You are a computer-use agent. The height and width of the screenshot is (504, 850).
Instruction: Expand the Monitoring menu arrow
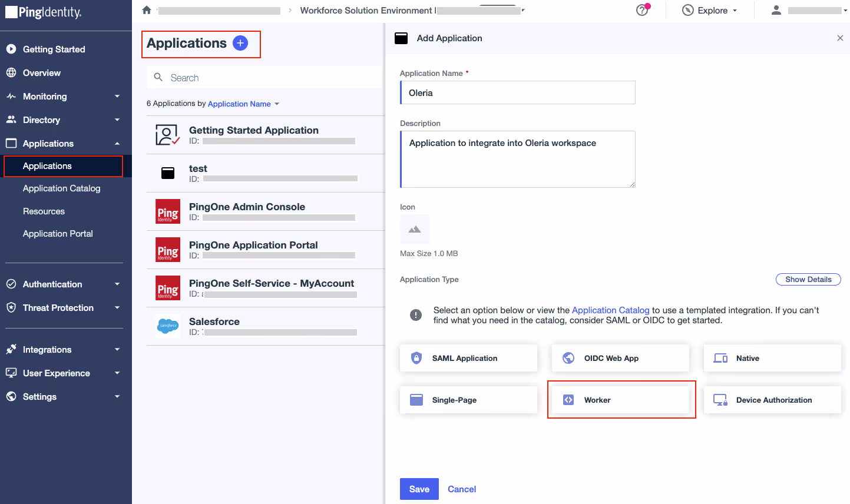[x=117, y=96]
